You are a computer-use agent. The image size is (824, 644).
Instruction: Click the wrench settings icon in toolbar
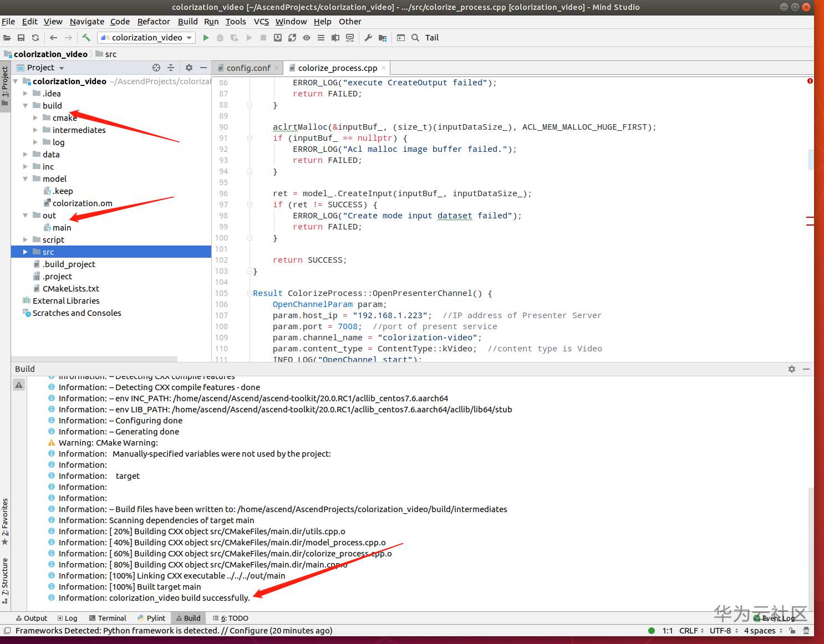point(368,38)
